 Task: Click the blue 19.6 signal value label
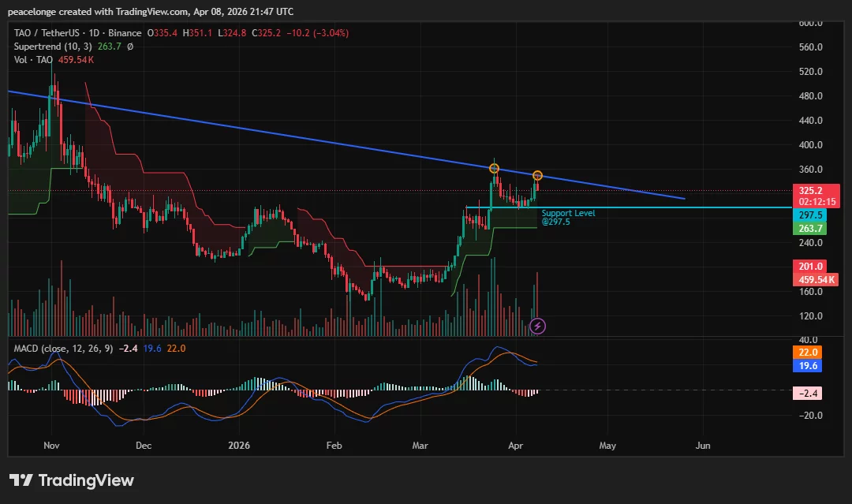807,365
